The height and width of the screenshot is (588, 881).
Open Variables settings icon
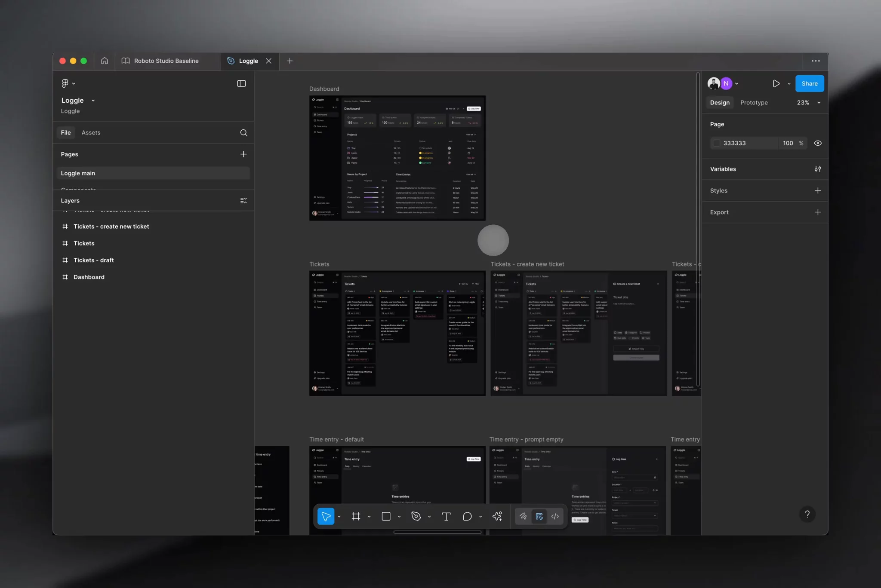coord(818,169)
